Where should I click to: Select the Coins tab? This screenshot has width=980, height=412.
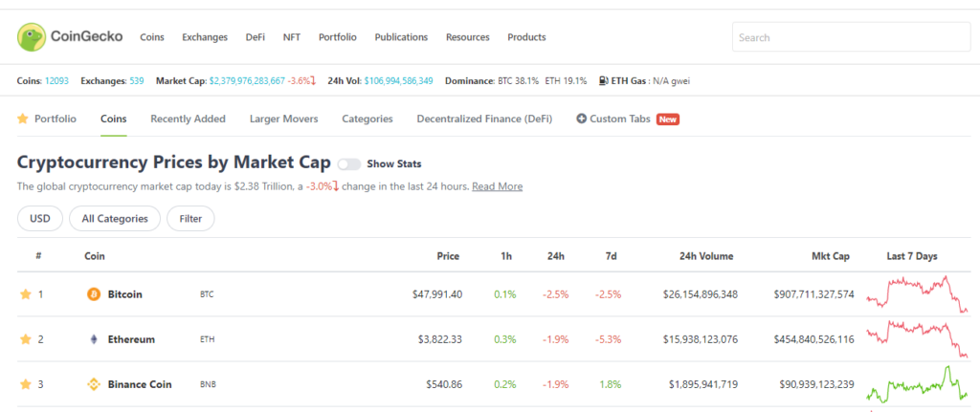click(x=114, y=119)
